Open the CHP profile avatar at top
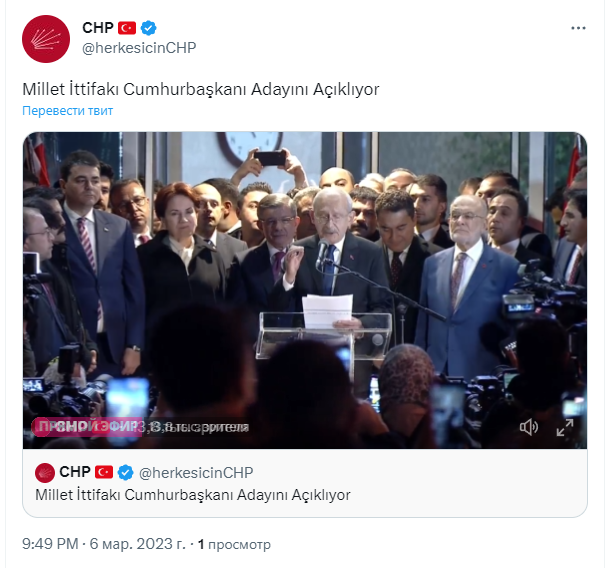 pyautogui.click(x=46, y=39)
